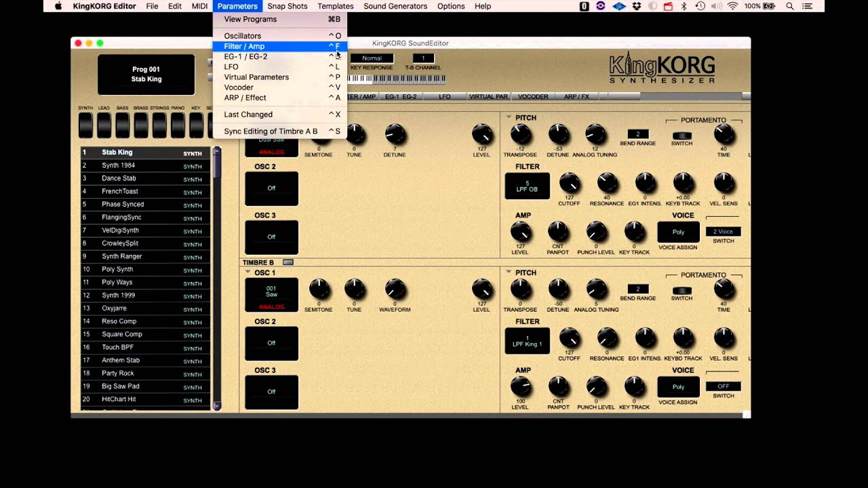Toggle the 2 Voice unison switch
Viewport: 868px width, 488px height.
[724, 232]
